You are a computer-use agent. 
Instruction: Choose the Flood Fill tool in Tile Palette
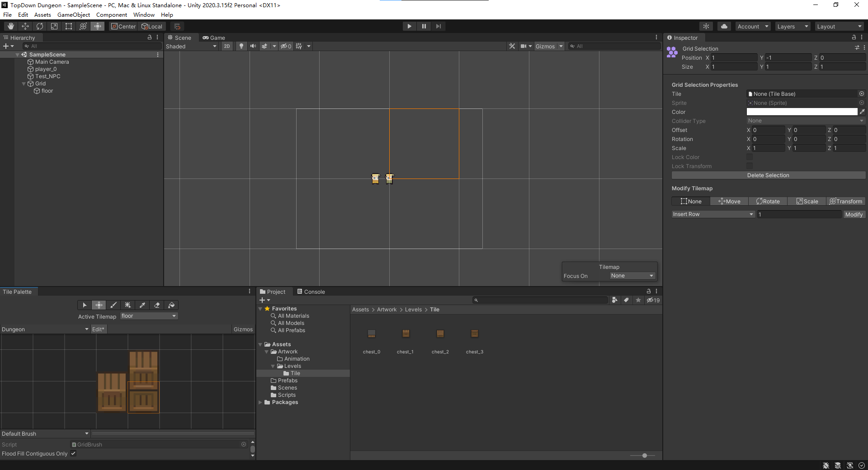click(x=171, y=305)
